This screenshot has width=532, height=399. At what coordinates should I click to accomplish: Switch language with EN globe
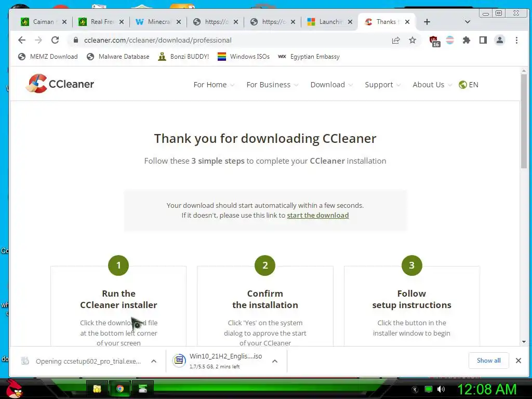(x=468, y=85)
